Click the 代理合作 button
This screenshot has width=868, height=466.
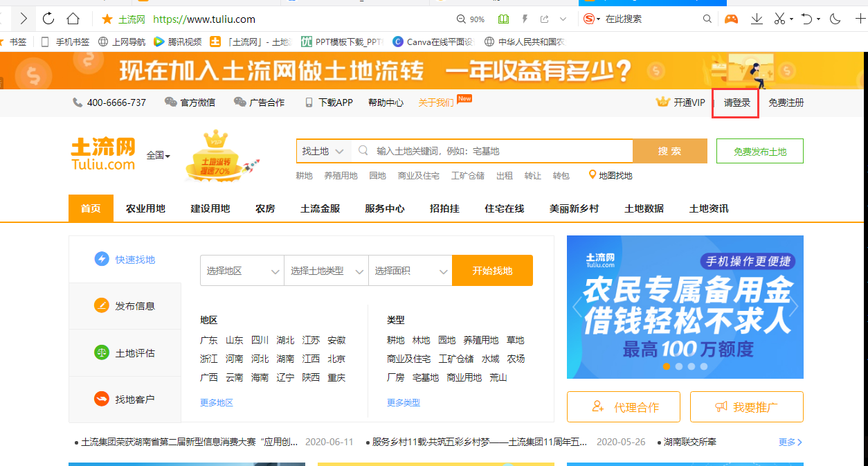tap(624, 407)
